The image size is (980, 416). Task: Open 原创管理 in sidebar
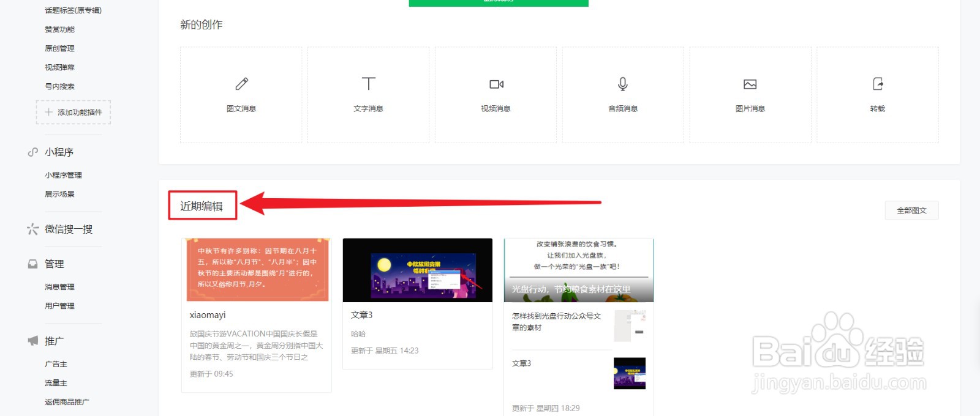point(59,48)
